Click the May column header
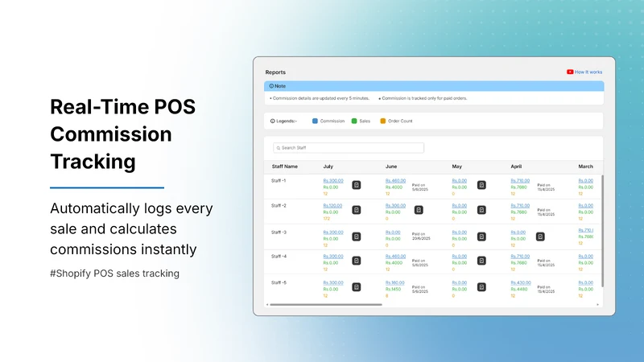The image size is (644, 362). (456, 167)
